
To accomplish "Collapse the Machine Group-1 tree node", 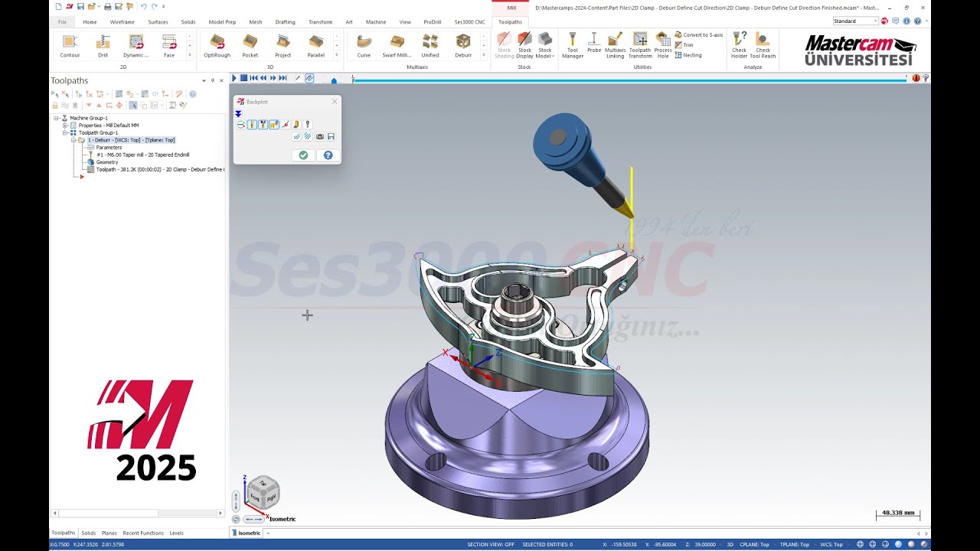I will coord(56,118).
